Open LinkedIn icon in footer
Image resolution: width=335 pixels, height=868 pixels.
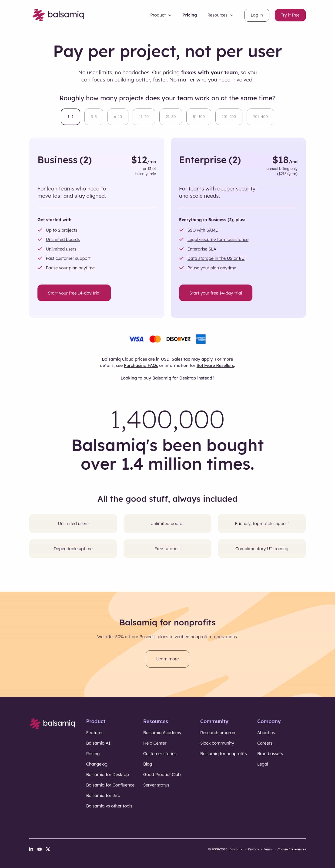(x=31, y=849)
